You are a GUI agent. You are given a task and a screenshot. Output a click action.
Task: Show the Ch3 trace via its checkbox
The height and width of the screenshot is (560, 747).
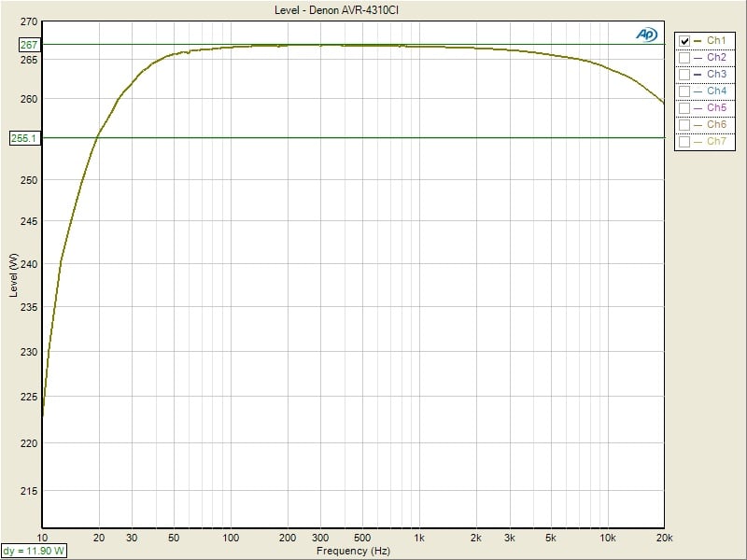(685, 75)
